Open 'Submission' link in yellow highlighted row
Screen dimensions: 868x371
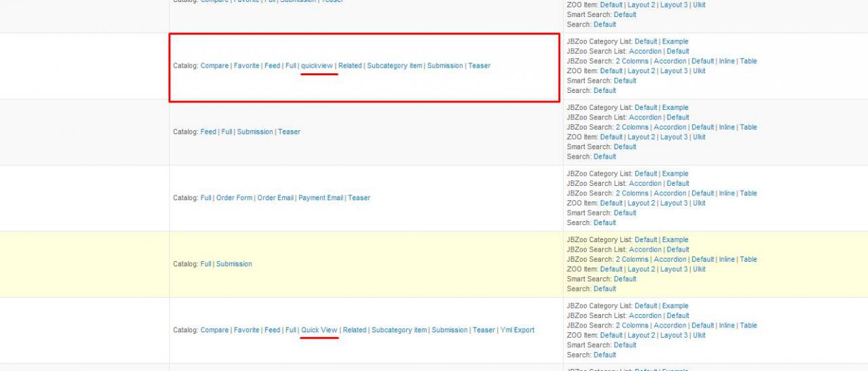pos(234,264)
